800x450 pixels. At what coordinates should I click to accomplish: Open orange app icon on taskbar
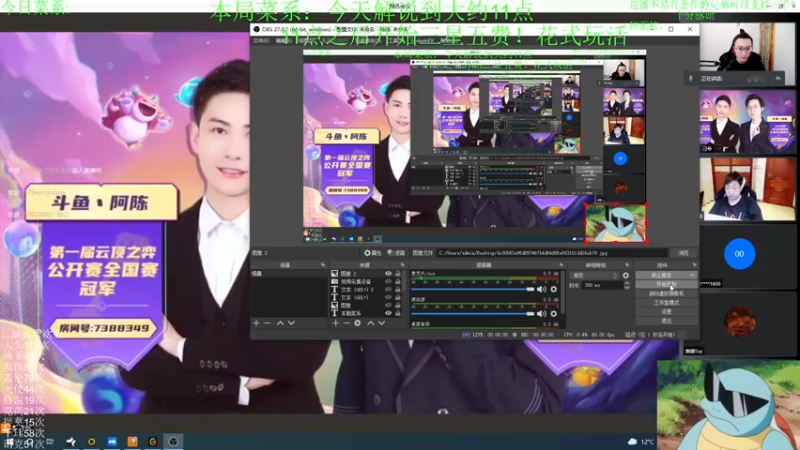pos(132,441)
